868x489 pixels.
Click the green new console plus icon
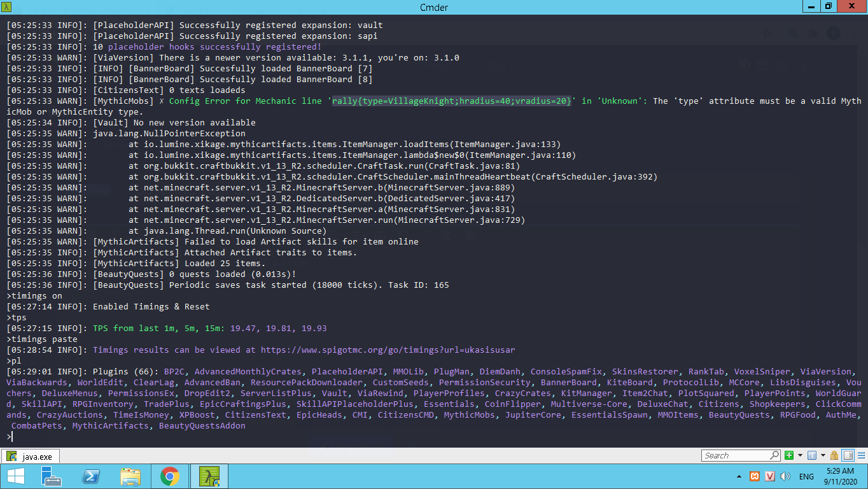coord(789,455)
